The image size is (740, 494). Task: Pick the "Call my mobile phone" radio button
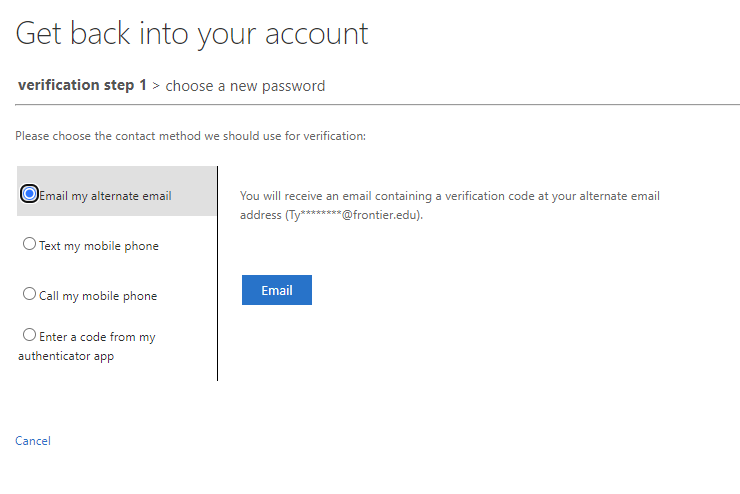tap(29, 294)
